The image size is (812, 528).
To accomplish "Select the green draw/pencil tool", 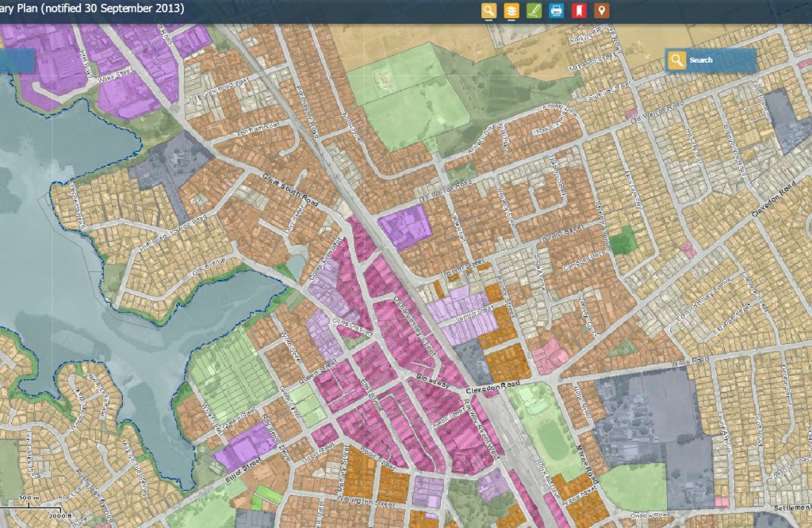I will click(534, 10).
